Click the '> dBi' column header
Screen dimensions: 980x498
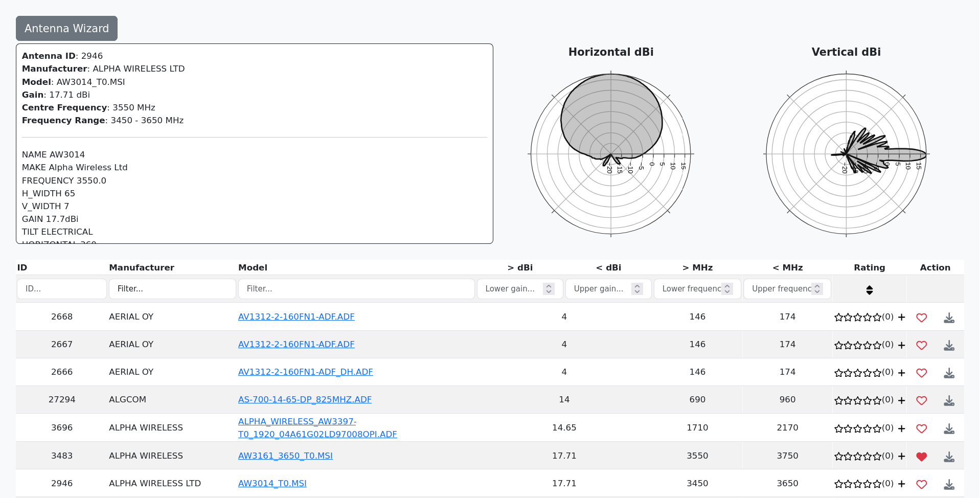(520, 267)
